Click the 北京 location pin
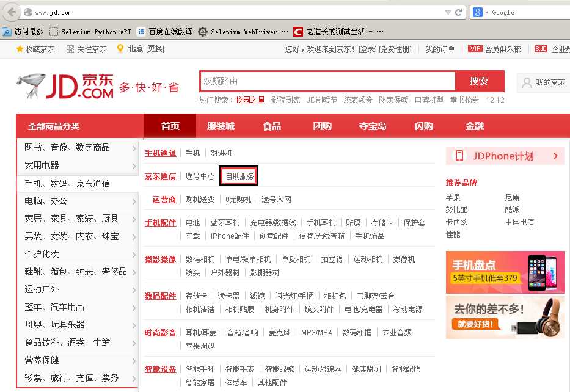The height and width of the screenshot is (392, 570). click(120, 49)
